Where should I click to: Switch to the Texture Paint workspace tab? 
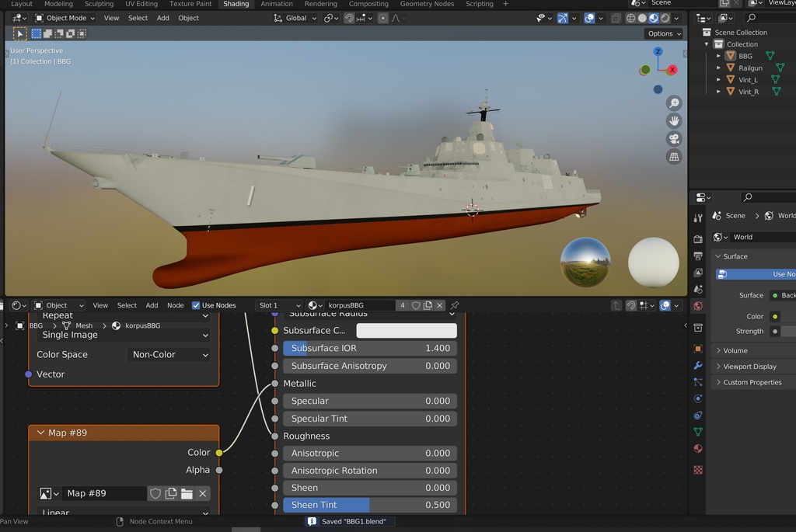point(190,4)
